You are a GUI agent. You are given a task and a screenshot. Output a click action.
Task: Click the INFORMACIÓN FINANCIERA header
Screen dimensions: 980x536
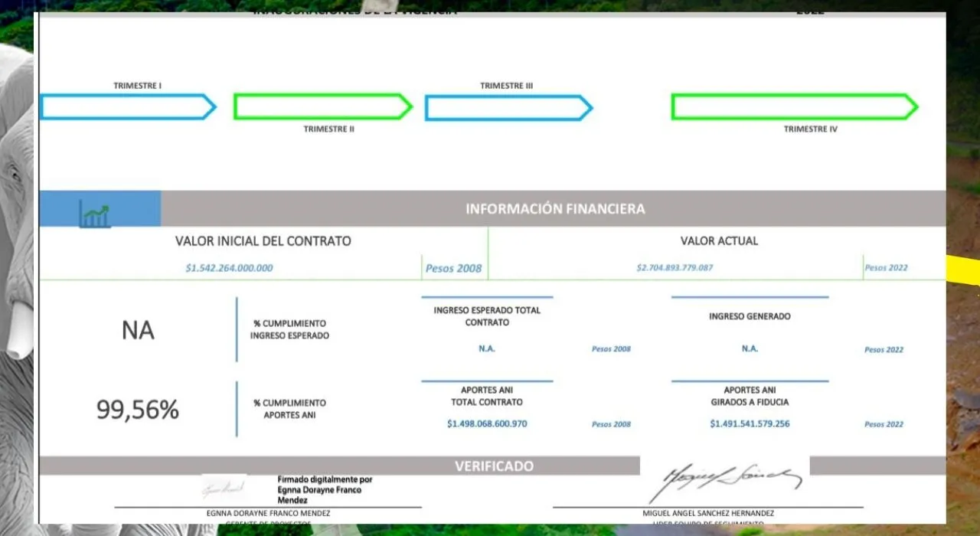tap(555, 208)
